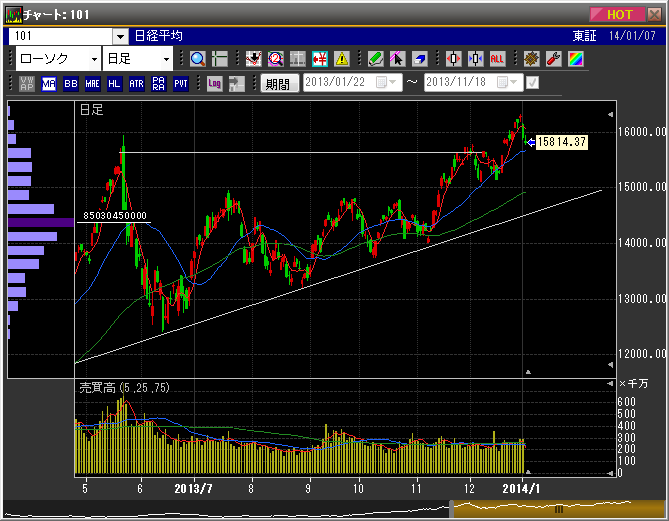
Task: Toggle the BB Bollinger Bands indicator
Action: pyautogui.click(x=71, y=84)
